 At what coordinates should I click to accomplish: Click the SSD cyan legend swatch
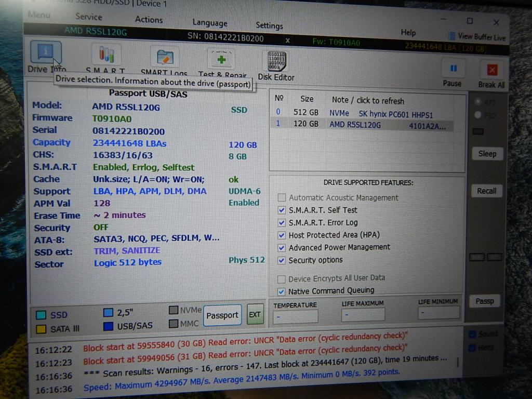click(41, 315)
